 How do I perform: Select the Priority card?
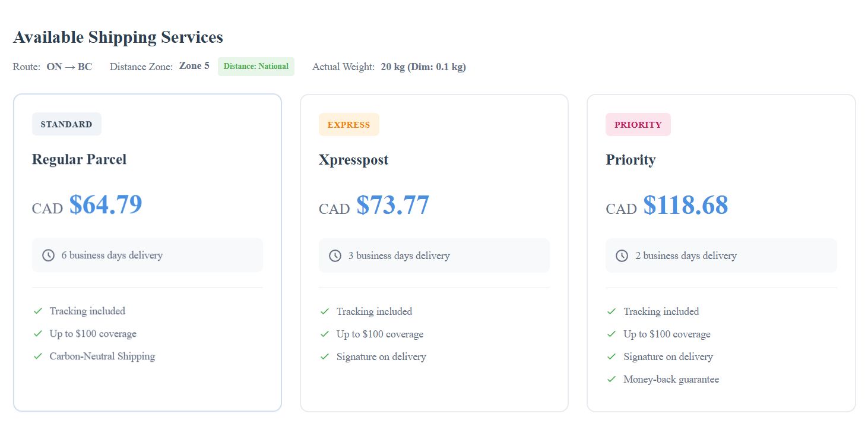pos(721,252)
